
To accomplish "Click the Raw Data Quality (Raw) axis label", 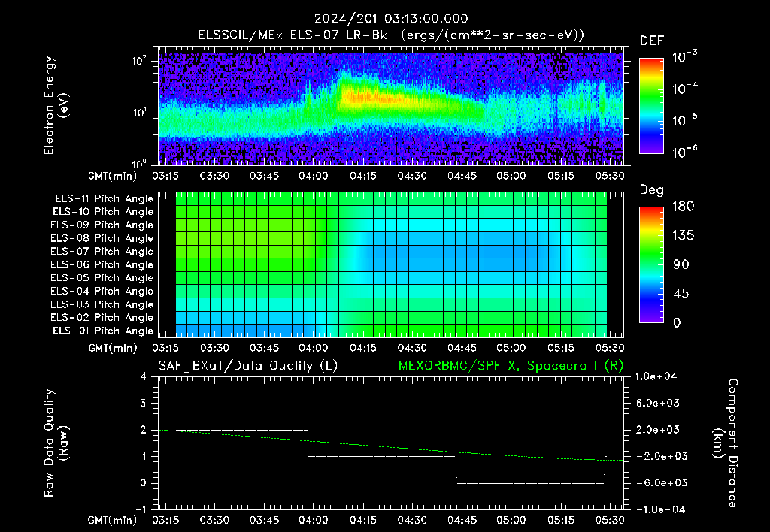I will point(56,443).
